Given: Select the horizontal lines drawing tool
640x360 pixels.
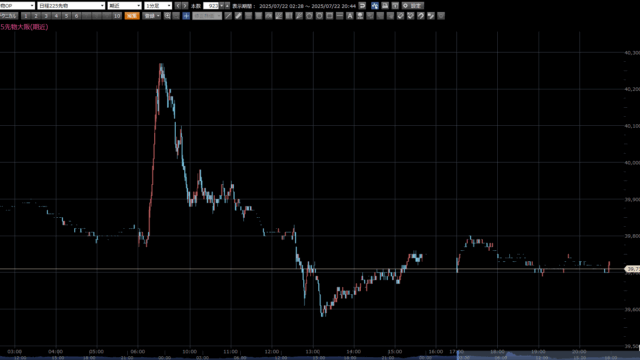Looking at the screenshot, I should [x=249, y=16].
